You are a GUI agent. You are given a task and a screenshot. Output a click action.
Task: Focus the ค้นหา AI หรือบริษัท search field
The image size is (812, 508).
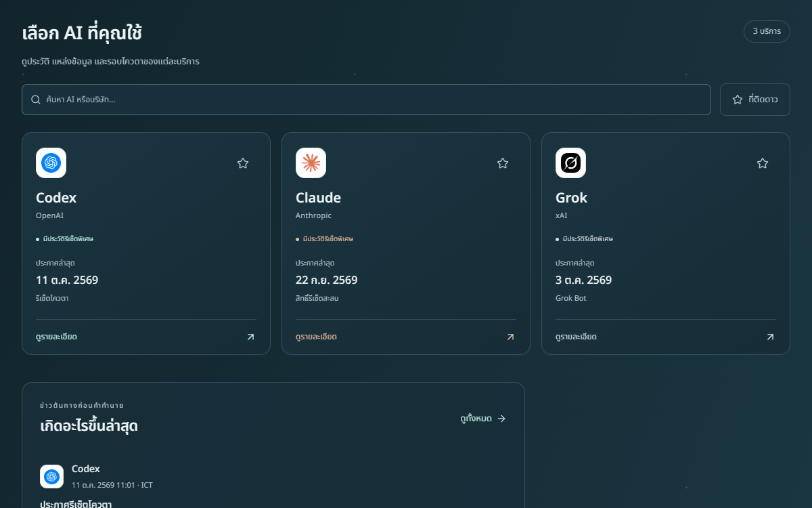pos(366,100)
